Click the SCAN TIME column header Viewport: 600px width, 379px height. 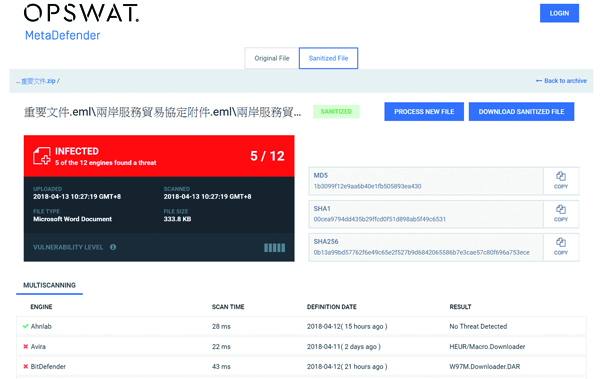tap(228, 307)
